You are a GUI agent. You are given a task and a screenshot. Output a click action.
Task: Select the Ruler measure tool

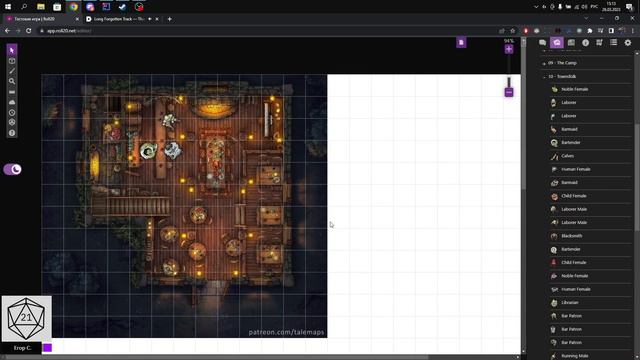(12, 92)
